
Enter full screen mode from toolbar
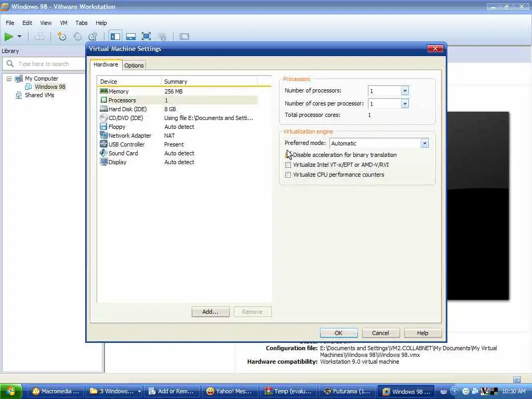146,36
